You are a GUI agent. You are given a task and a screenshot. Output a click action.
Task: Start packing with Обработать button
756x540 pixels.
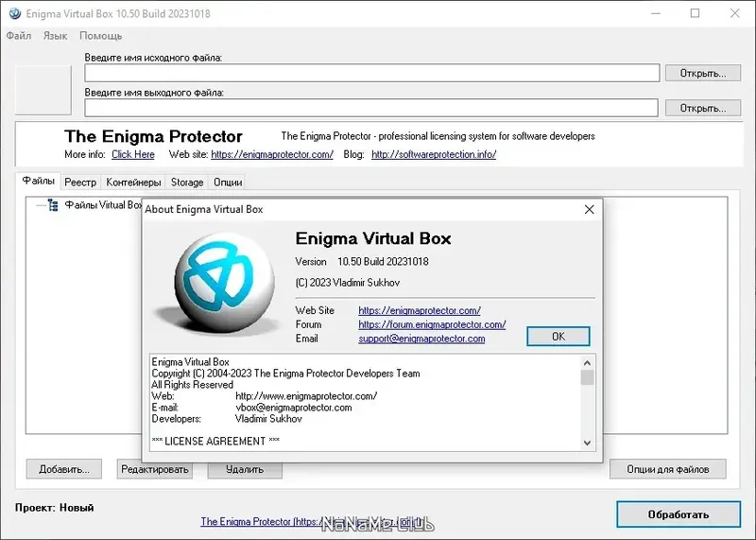(x=679, y=514)
